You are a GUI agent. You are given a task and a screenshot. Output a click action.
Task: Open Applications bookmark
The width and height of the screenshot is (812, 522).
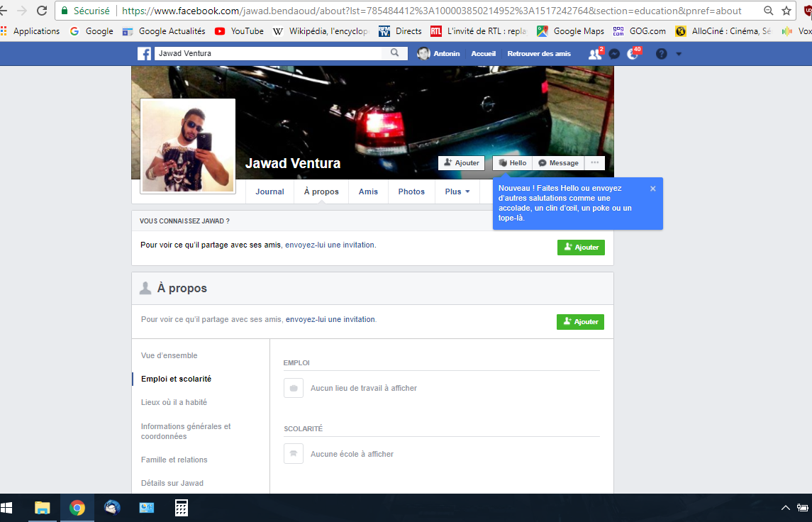pyautogui.click(x=30, y=31)
